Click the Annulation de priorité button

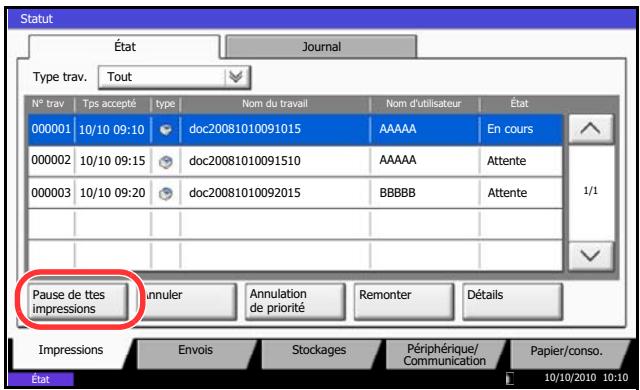click(295, 301)
